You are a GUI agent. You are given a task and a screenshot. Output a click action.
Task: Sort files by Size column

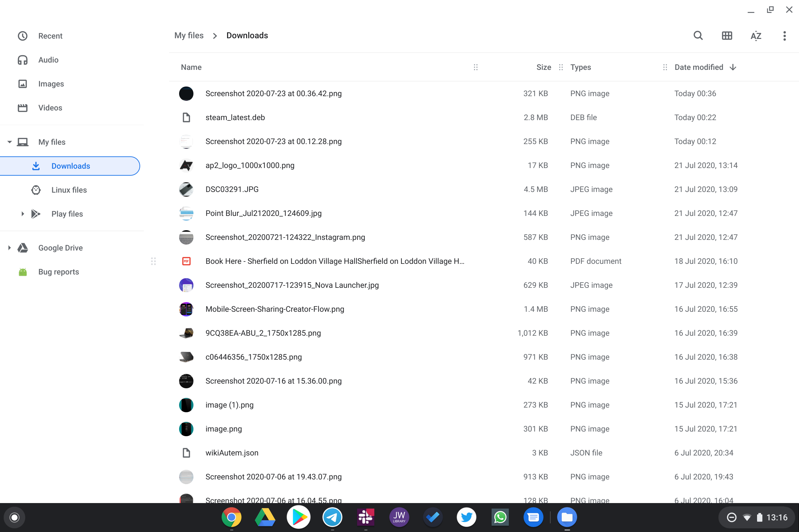543,67
